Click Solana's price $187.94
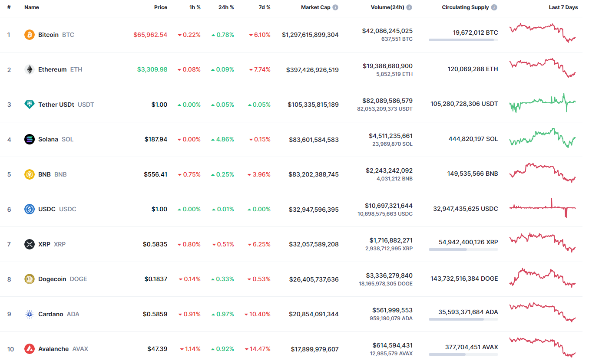This screenshot has width=589, height=364. click(x=156, y=139)
